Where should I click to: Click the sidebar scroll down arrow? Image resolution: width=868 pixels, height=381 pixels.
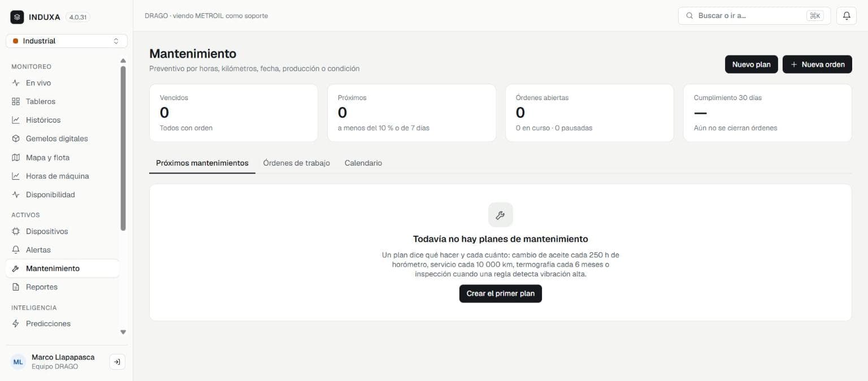point(123,332)
